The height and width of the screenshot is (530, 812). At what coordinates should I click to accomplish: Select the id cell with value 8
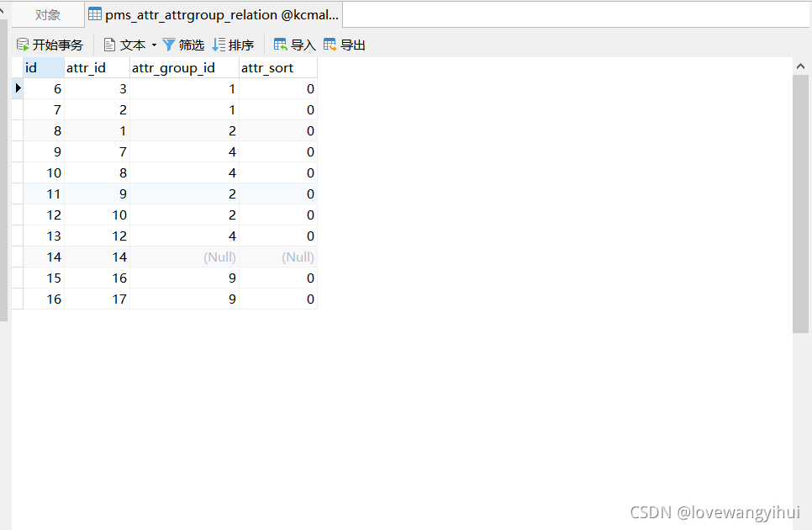tap(44, 131)
